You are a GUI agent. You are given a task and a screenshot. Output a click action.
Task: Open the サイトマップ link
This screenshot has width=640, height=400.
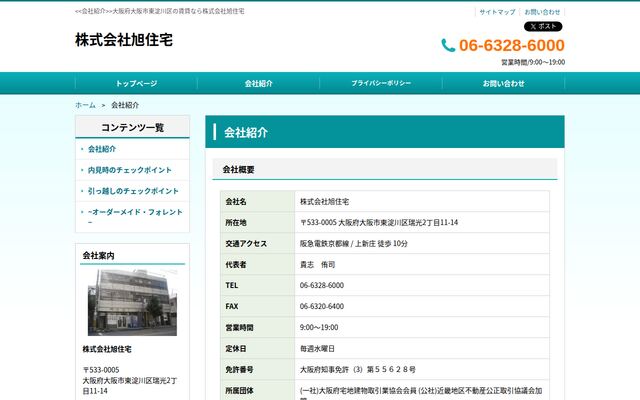(x=497, y=12)
